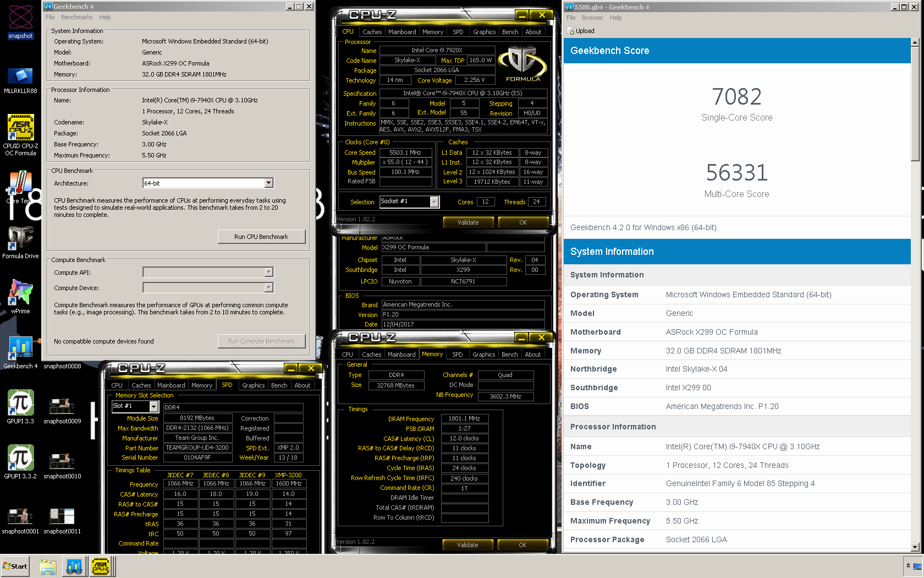Image resolution: width=924 pixels, height=578 pixels.
Task: Open Help menu in 5500.gb4 window
Action: point(615,18)
